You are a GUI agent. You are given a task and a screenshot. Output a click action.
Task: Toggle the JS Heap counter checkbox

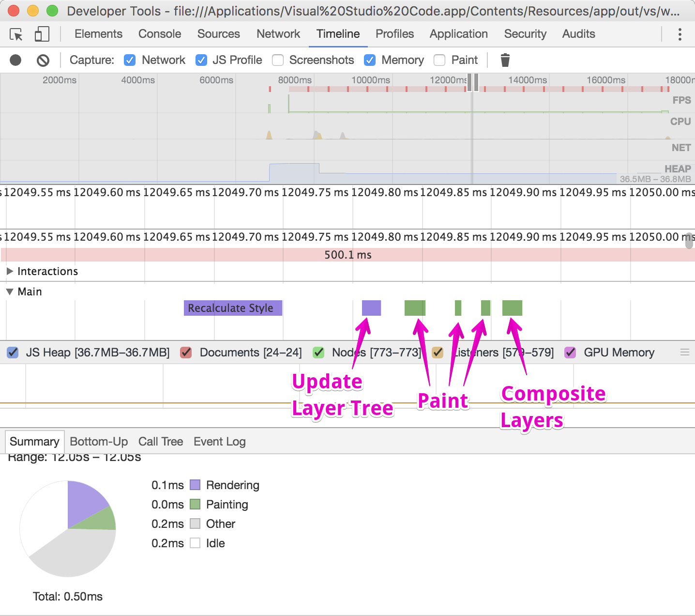(x=13, y=353)
